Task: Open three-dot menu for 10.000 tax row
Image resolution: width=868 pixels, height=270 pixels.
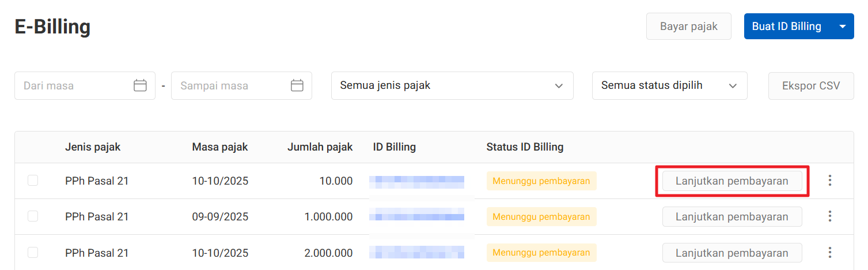Action: (829, 181)
